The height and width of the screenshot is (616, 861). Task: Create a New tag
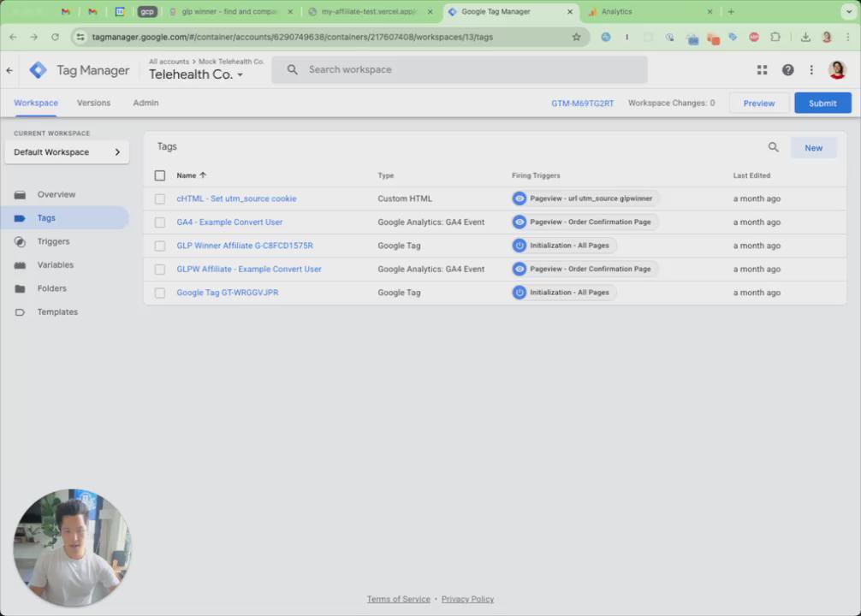click(813, 148)
